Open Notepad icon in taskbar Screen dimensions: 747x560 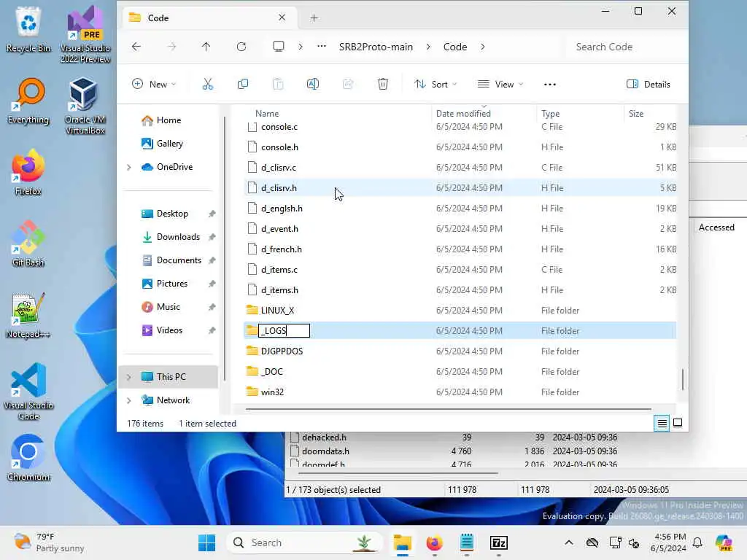pyautogui.click(x=466, y=542)
